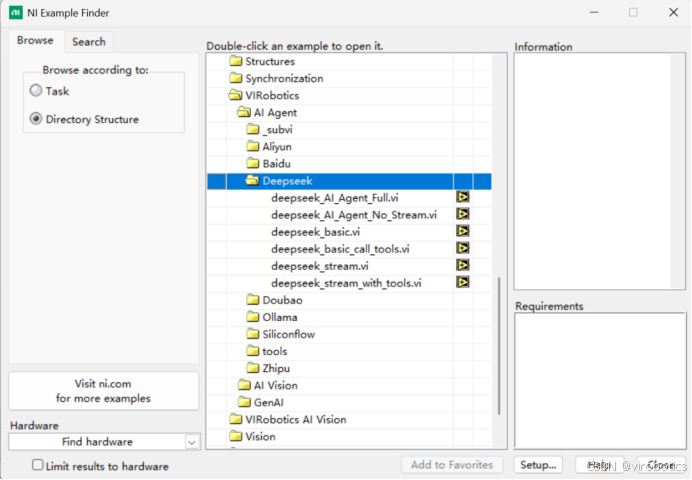Select deepseek_AI_Agent_Full.vi in the list
Image resolution: width=692 pixels, height=480 pixels.
coord(335,198)
